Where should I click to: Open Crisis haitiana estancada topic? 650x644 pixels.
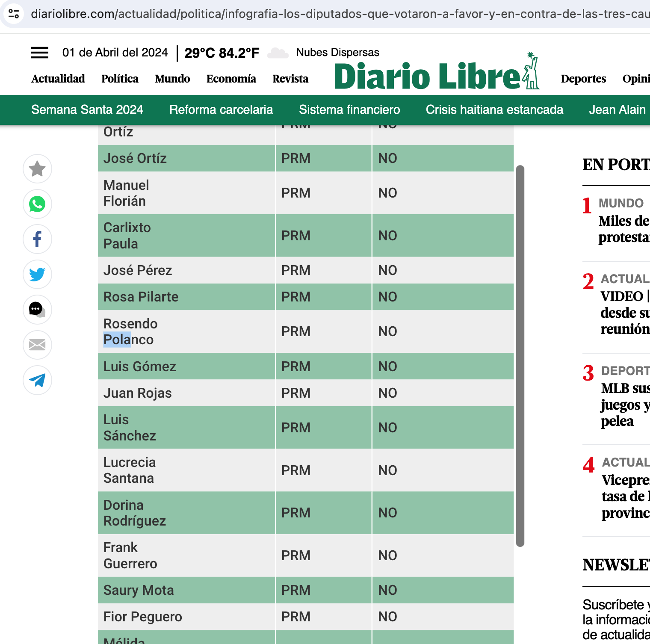pos(494,109)
